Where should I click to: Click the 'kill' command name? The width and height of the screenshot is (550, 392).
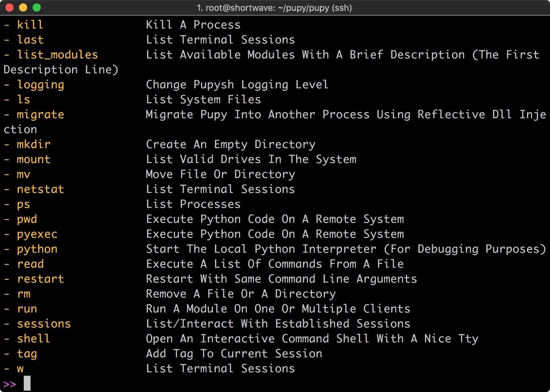pyautogui.click(x=30, y=25)
